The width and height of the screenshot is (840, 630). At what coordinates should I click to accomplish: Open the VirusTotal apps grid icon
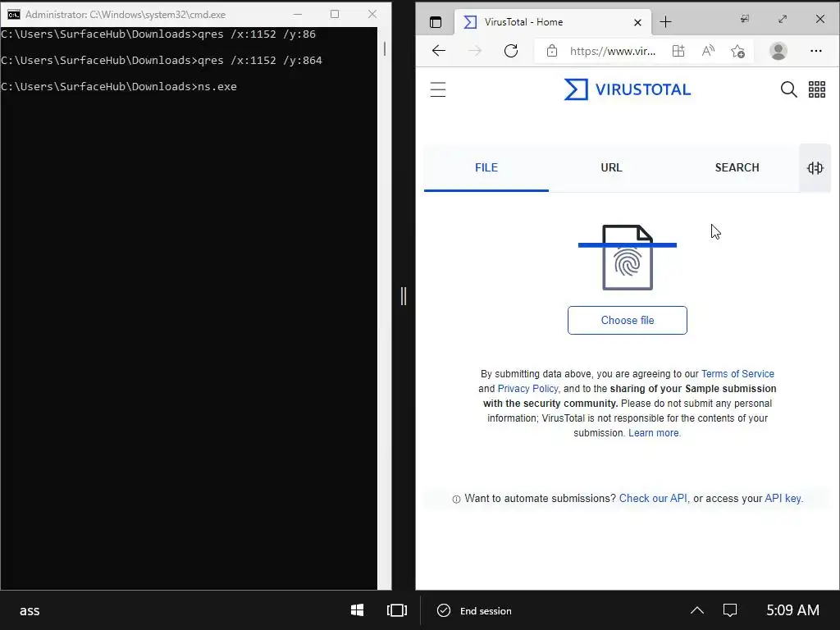pyautogui.click(x=817, y=89)
